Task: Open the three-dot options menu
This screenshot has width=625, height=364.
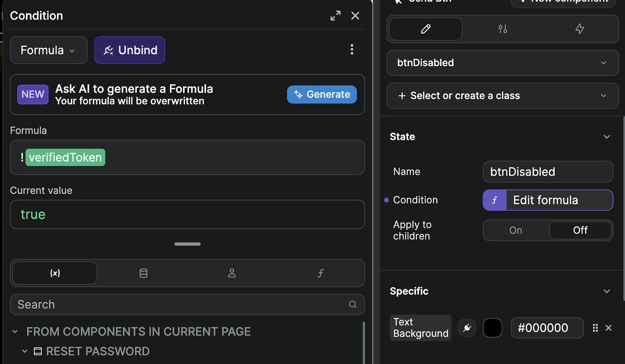Action: 352,49
